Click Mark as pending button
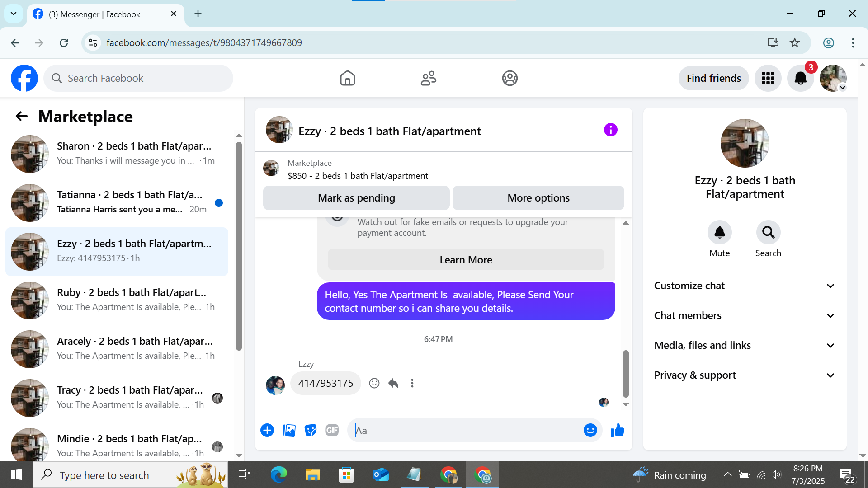Image resolution: width=868 pixels, height=488 pixels. [x=356, y=198]
